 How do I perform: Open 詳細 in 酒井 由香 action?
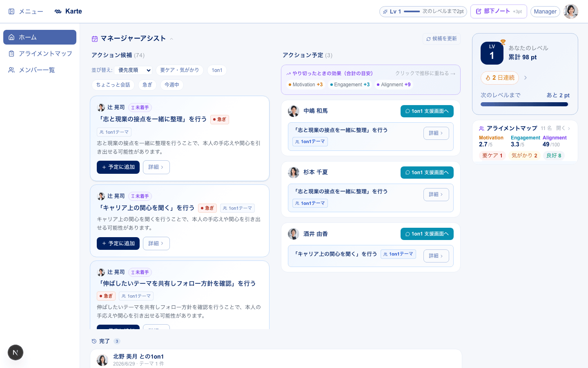(x=436, y=256)
